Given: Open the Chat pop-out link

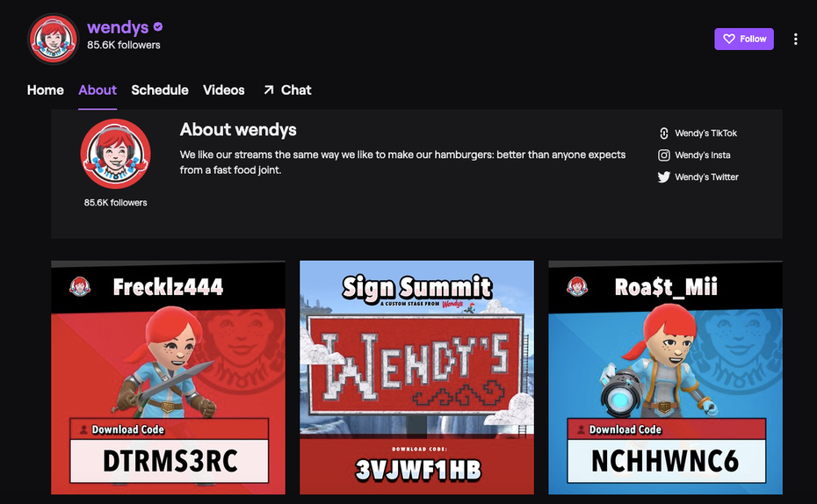Looking at the screenshot, I should coord(287,90).
